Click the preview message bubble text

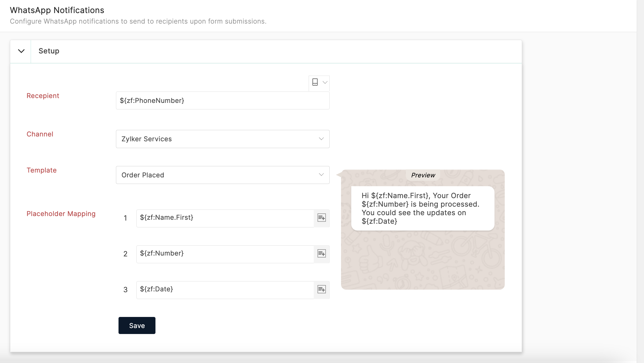pyautogui.click(x=420, y=208)
